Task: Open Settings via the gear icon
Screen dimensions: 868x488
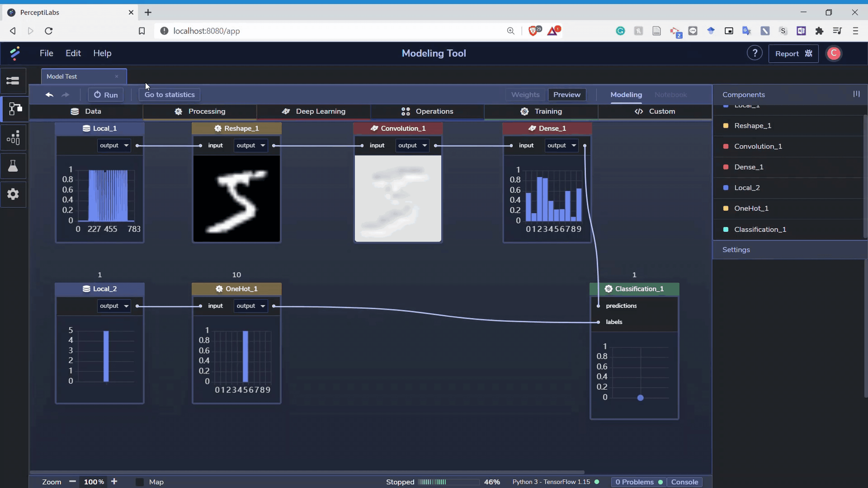Action: pyautogui.click(x=13, y=194)
